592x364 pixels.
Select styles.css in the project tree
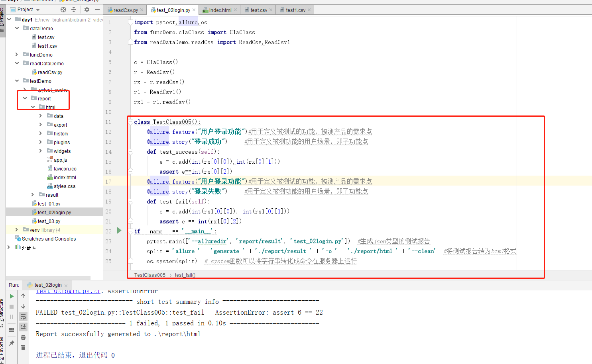65,186
